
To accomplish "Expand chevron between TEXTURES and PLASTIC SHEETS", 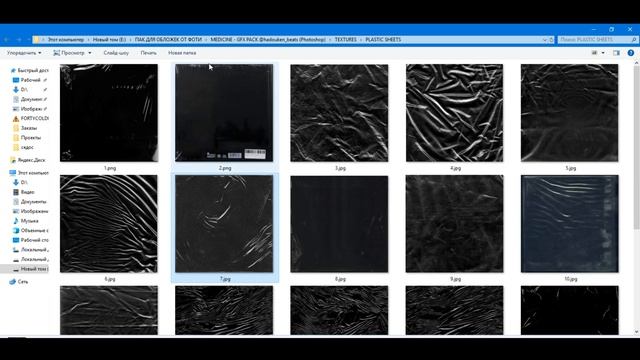I will (x=361, y=40).
